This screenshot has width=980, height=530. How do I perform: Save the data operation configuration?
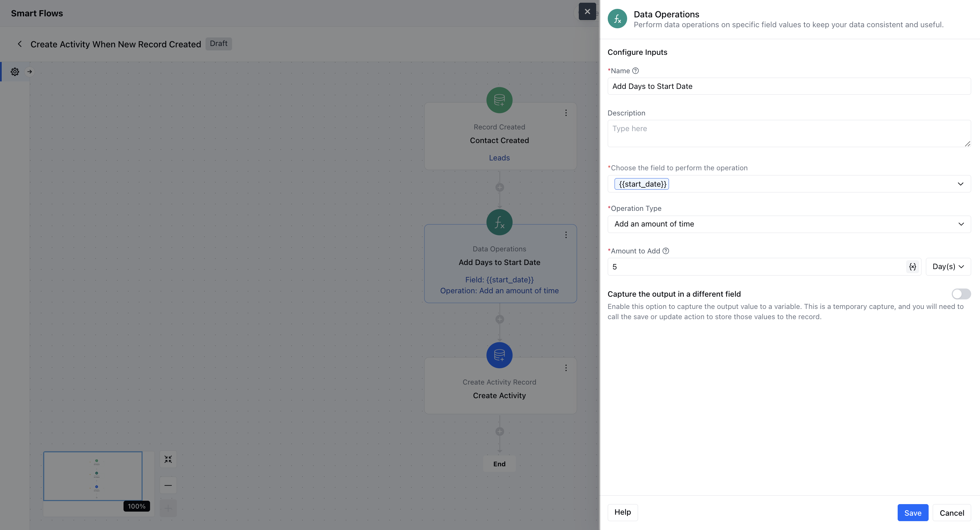pyautogui.click(x=912, y=513)
